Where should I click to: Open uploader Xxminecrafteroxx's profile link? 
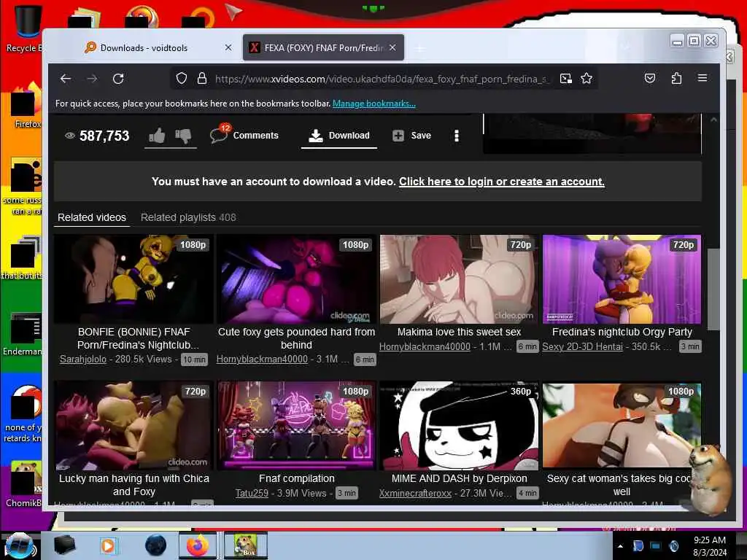415,494
